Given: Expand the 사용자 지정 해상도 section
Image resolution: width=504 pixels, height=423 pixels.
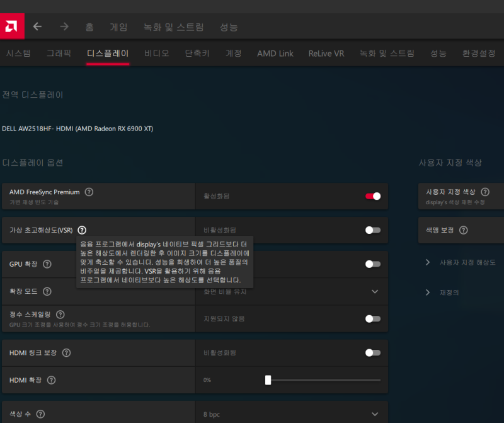Looking at the screenshot, I should (455, 262).
